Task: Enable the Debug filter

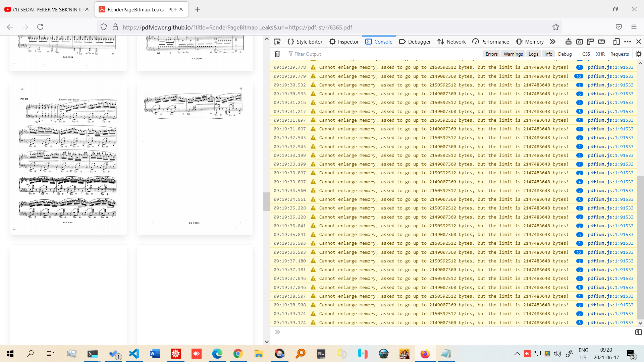Action: [565, 54]
